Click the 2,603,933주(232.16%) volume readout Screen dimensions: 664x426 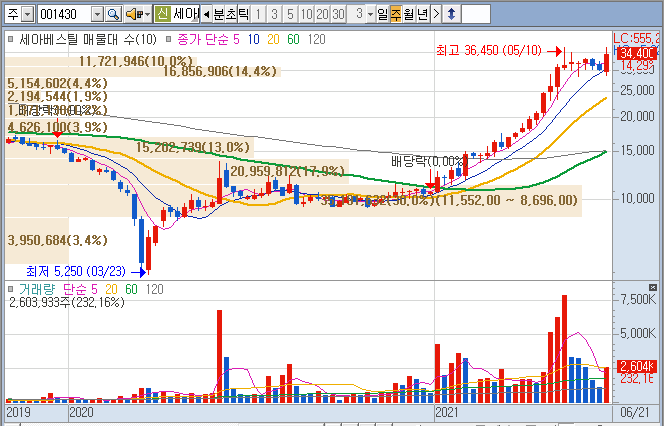(x=67, y=302)
